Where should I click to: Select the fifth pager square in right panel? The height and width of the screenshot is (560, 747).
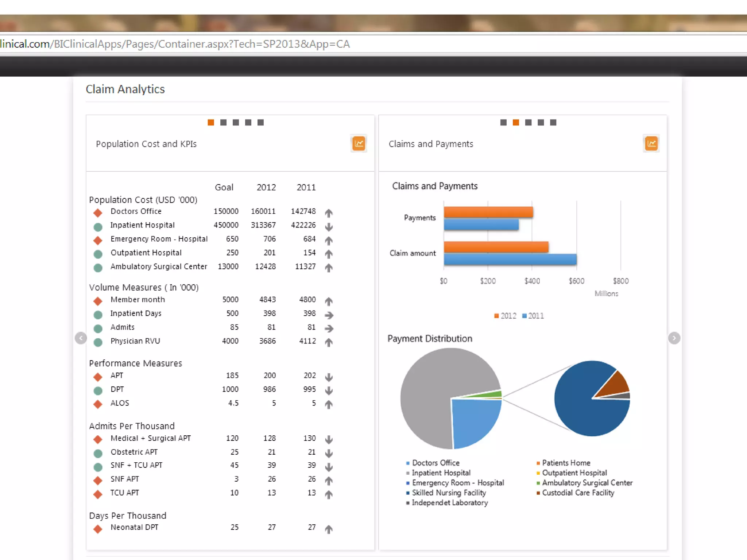pos(553,122)
